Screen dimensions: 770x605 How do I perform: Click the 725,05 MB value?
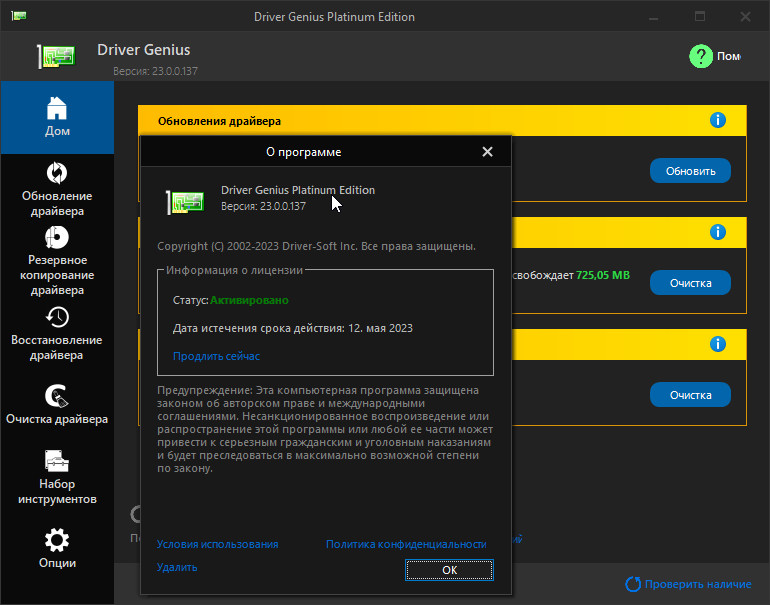point(603,275)
